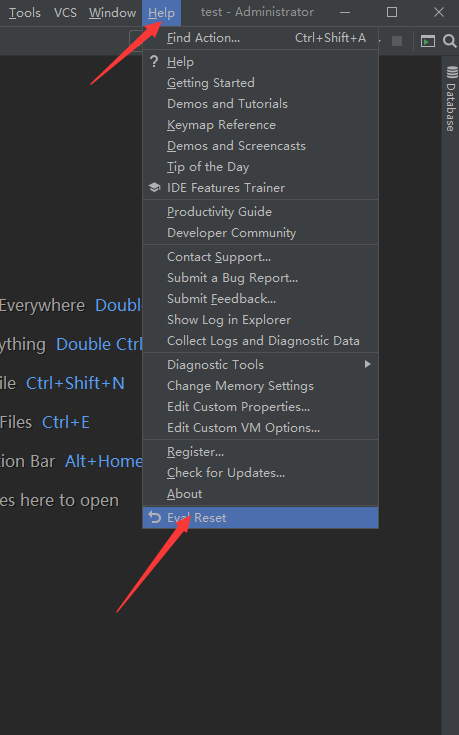Click the stop square toolbar icon
The width and height of the screenshot is (459, 735).
397,41
